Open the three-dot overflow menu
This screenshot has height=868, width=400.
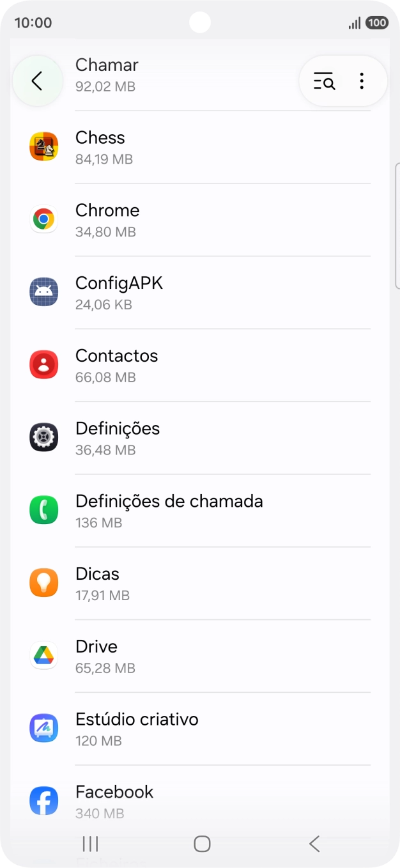tap(362, 81)
